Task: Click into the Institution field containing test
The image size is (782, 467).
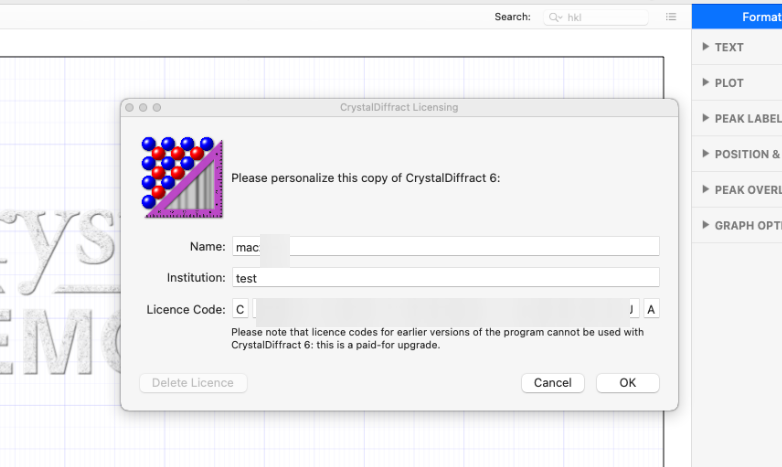Action: pos(445,277)
